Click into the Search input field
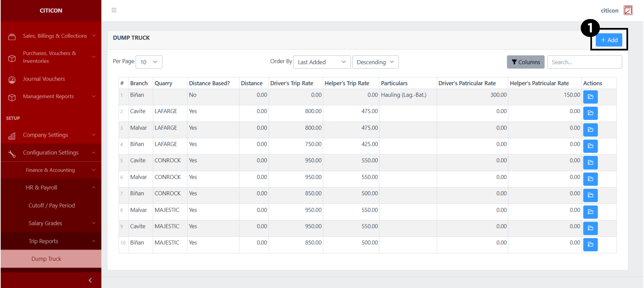Viewport: 644px width, 288px height. click(584, 62)
